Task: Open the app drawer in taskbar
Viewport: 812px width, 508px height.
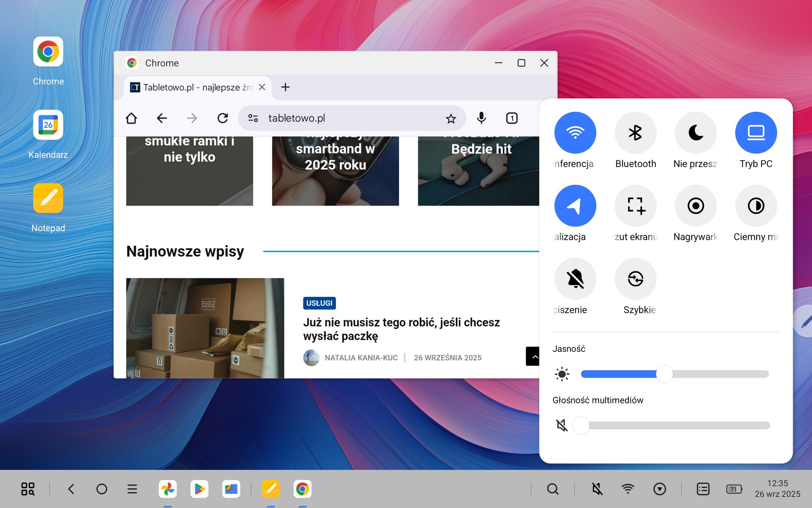Action: [x=28, y=489]
